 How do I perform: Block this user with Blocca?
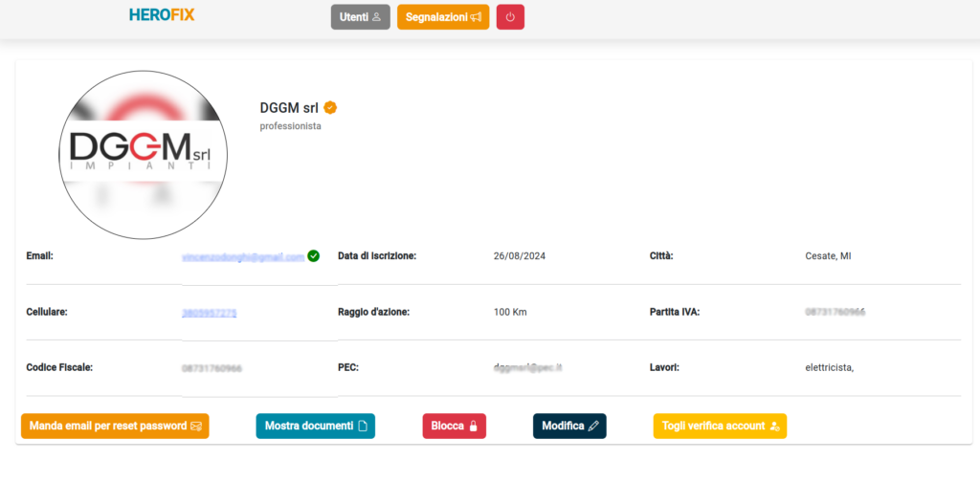455,426
